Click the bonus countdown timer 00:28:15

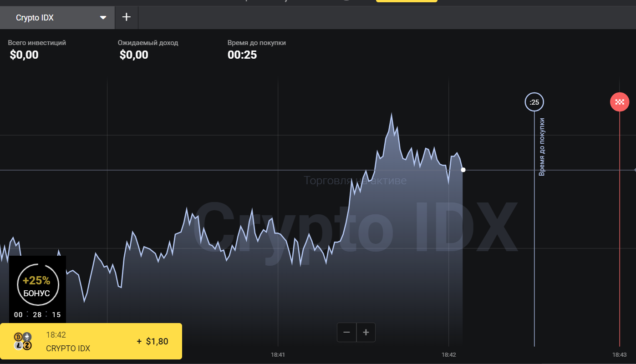tap(37, 315)
